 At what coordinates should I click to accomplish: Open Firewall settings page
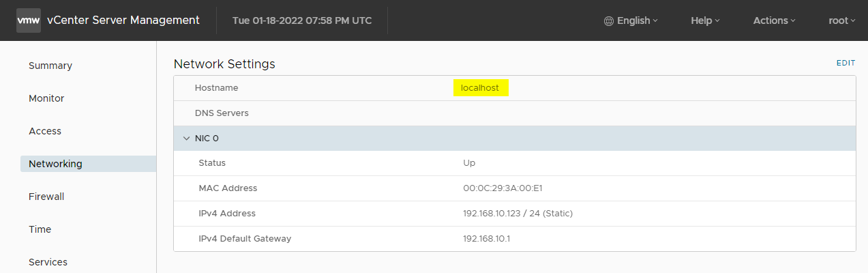tap(46, 197)
